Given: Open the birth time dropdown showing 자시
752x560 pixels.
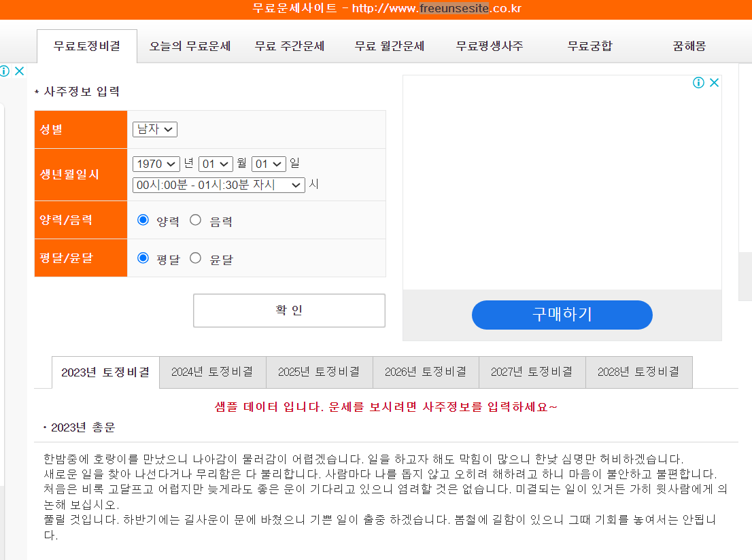Looking at the screenshot, I should click(x=219, y=185).
